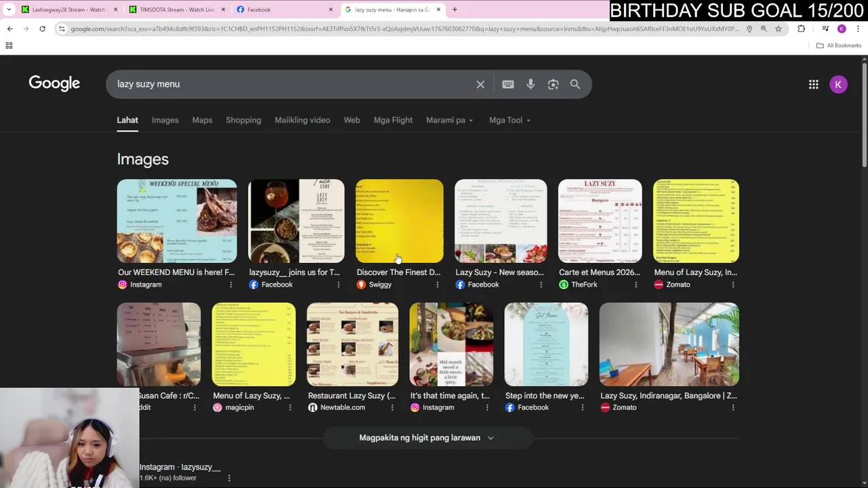
Task: Open options for Instagram lazysuzy__ listing
Action: click(x=229, y=478)
